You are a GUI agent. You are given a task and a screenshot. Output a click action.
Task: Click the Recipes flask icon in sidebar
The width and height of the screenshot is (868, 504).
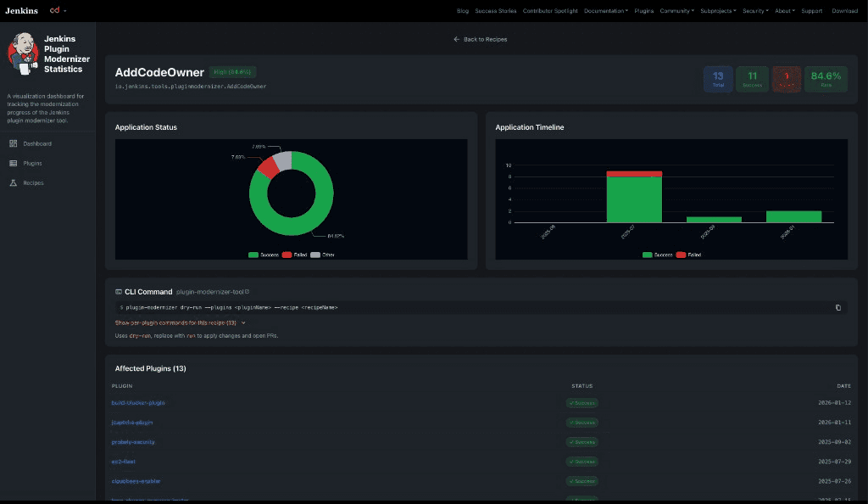click(14, 182)
